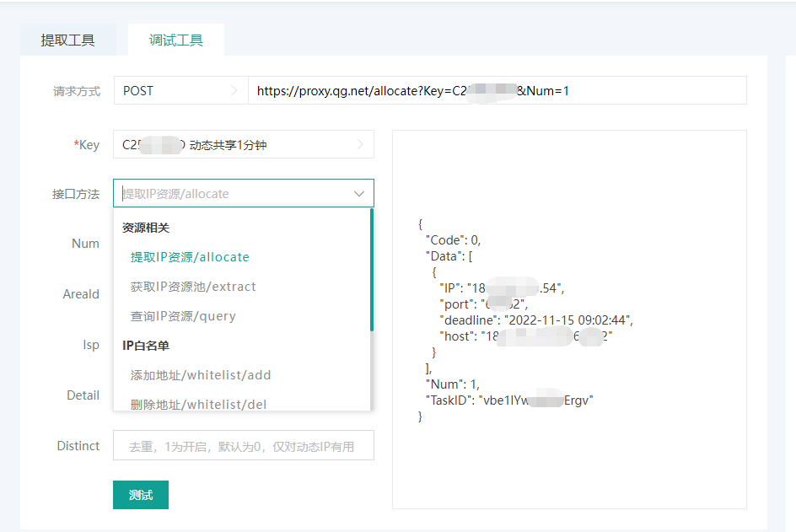
Task: Pick 查询IP资源/query in the dropdown list
Action: point(183,316)
